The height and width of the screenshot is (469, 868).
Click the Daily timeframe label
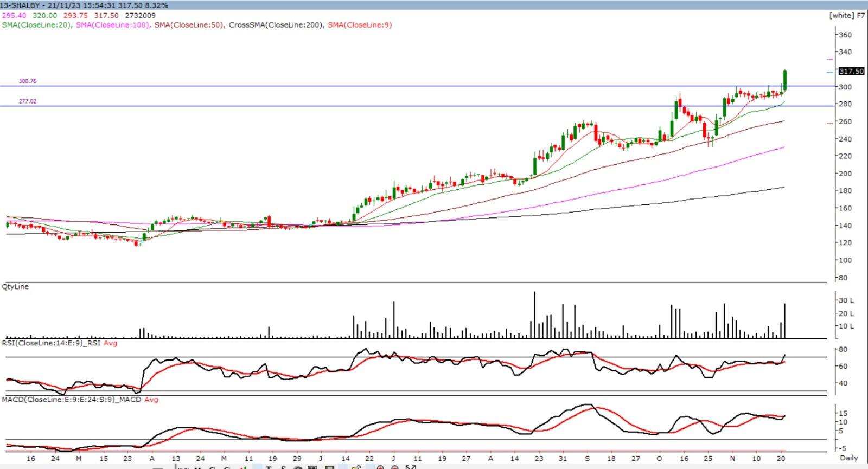[x=849, y=458]
